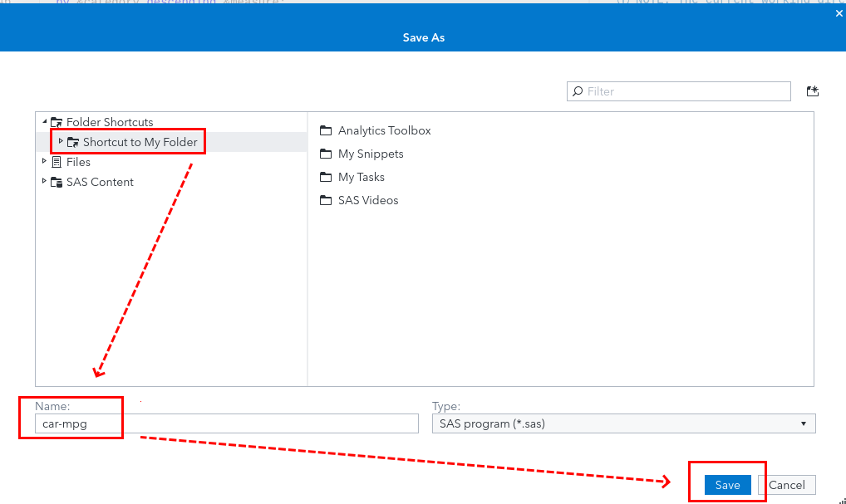
Task: Collapse the Folder Shortcuts tree node
Action: point(45,122)
